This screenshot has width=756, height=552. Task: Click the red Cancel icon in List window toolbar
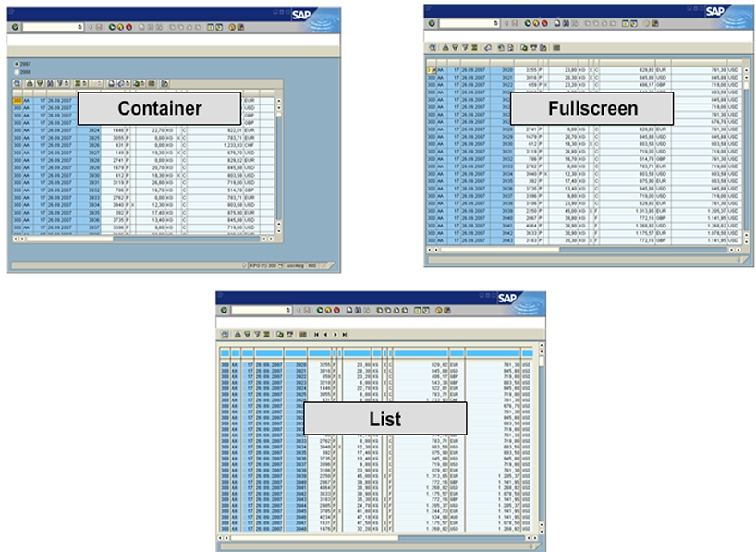pos(336,310)
